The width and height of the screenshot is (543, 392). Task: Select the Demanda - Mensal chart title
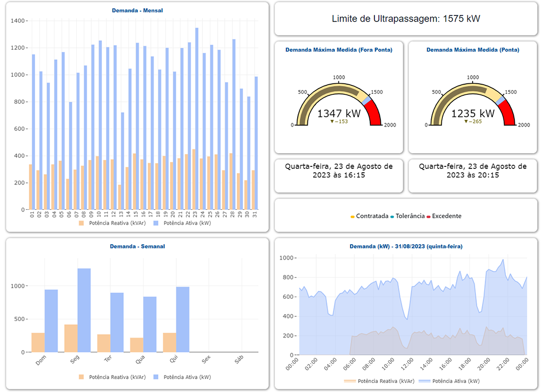tap(137, 10)
